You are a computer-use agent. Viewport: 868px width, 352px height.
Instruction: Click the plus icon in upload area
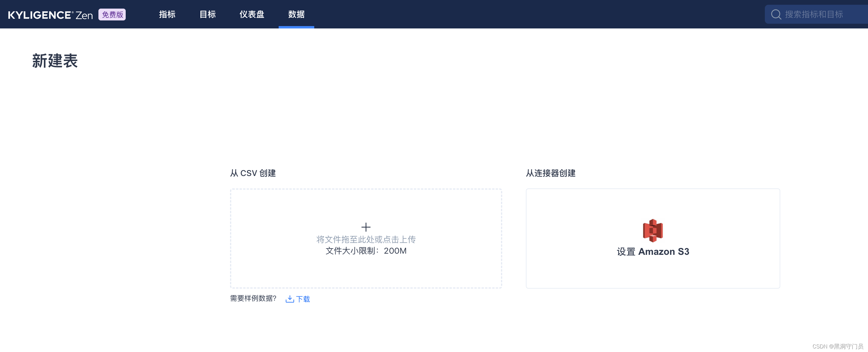pyautogui.click(x=366, y=227)
